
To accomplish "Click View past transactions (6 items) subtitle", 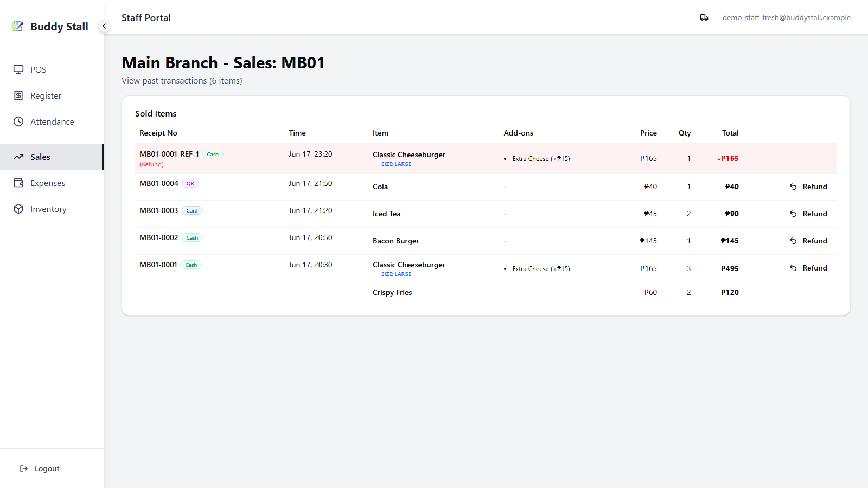I will click(182, 80).
